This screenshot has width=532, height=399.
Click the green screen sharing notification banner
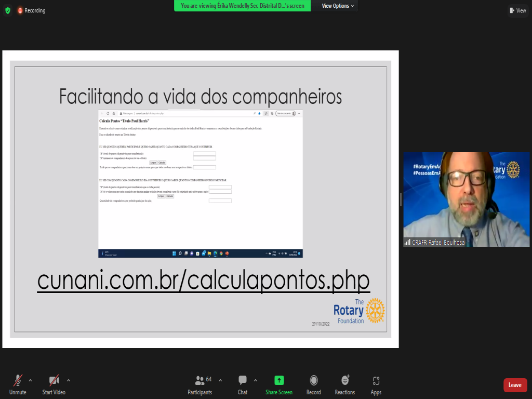243,6
